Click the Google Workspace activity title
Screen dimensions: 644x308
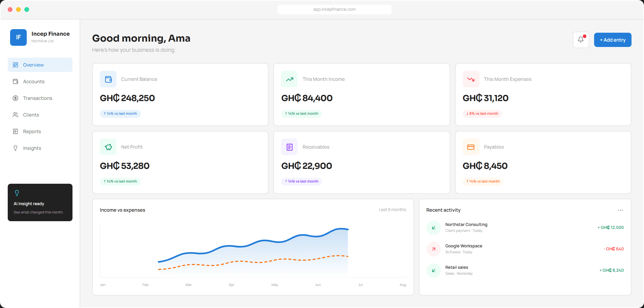tap(464, 246)
